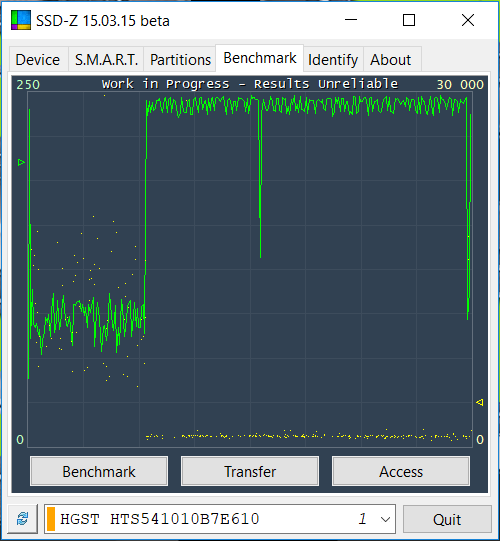Viewport: 500px width, 541px height.
Task: Start the full Benchmark button
Action: click(x=99, y=471)
